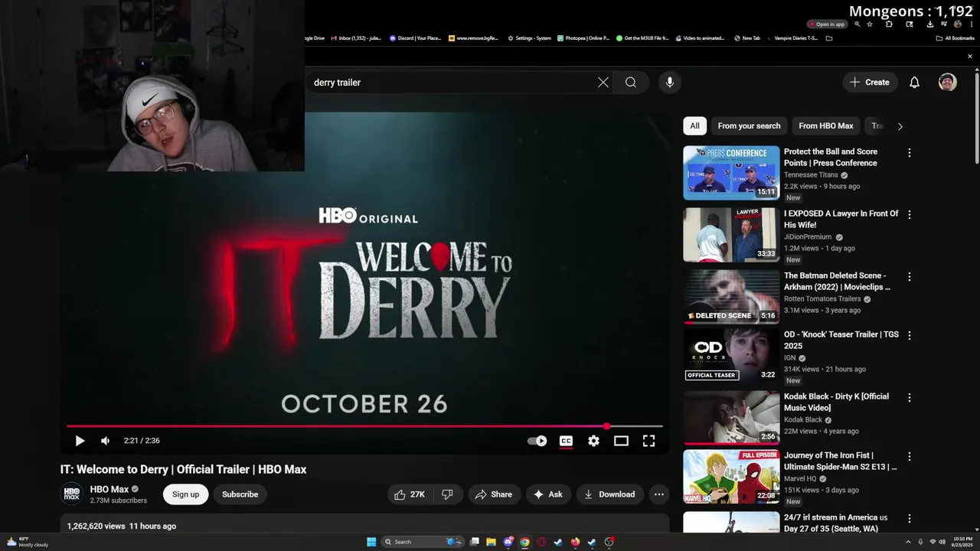Open Journey of The Iron Fist thumbnail
This screenshot has width=980, height=551.
(731, 477)
